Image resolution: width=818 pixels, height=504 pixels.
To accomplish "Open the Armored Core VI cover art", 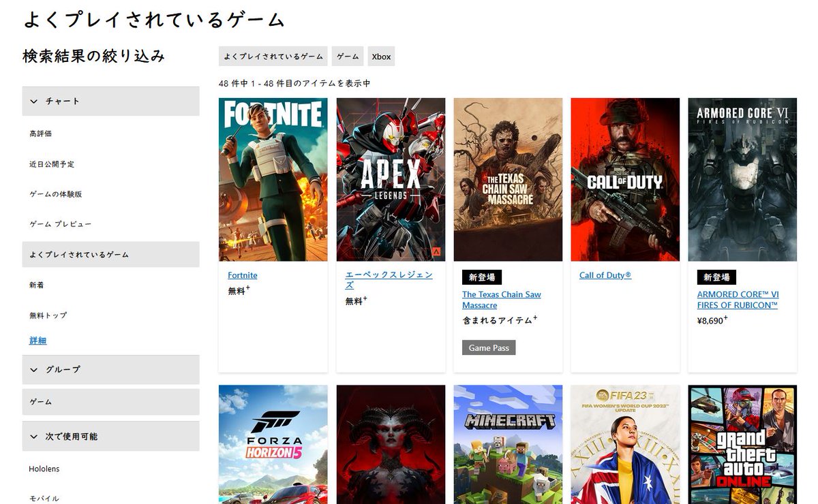I will [742, 180].
